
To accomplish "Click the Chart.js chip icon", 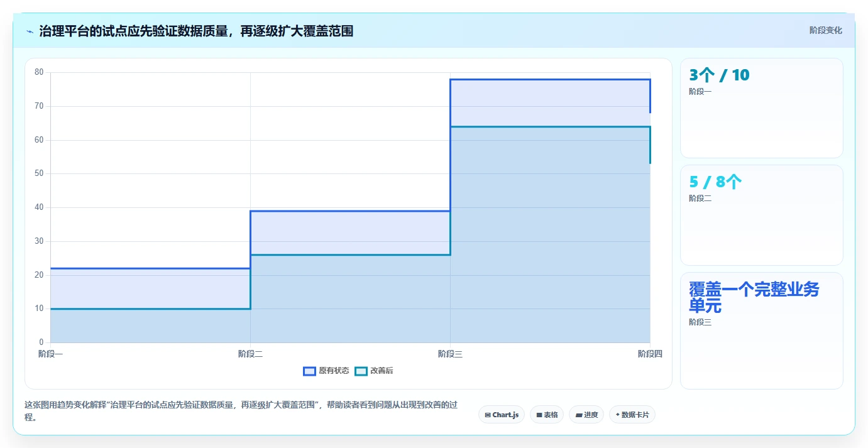I will click(488, 415).
